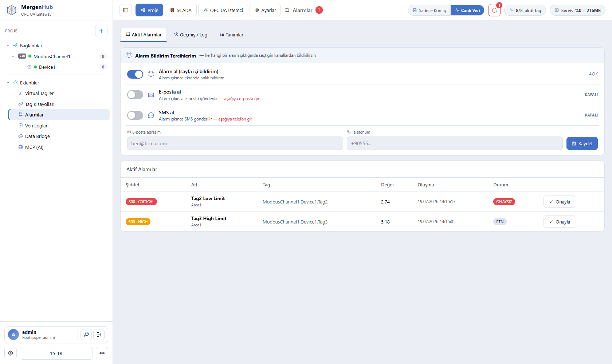This screenshot has width=612, height=364.
Task: Click the admin key icon
Action: [86, 335]
